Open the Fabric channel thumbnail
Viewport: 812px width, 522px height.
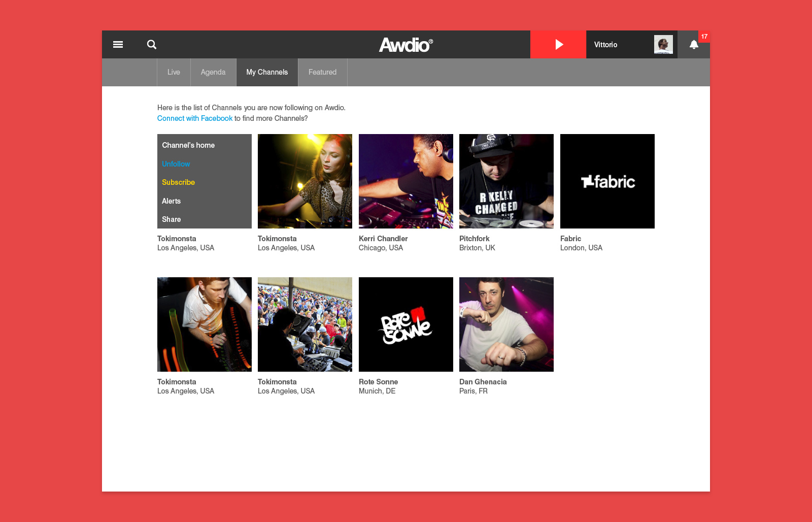pos(607,181)
